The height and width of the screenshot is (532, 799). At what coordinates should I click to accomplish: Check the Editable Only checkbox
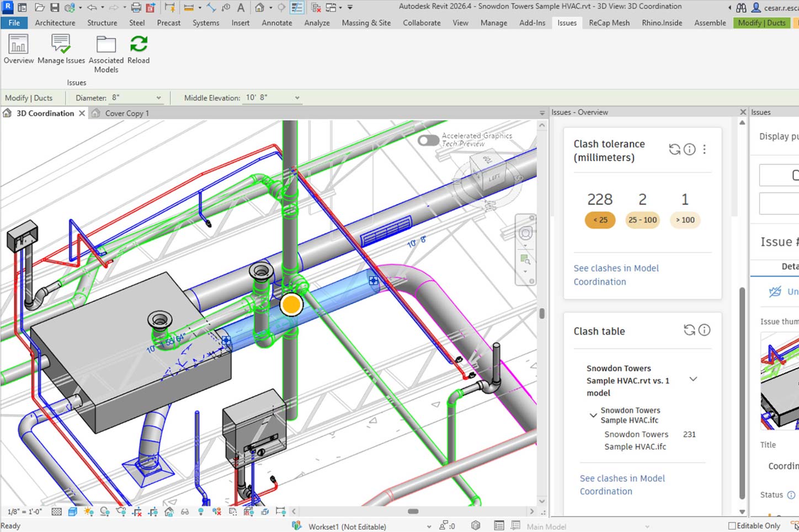coord(732,526)
